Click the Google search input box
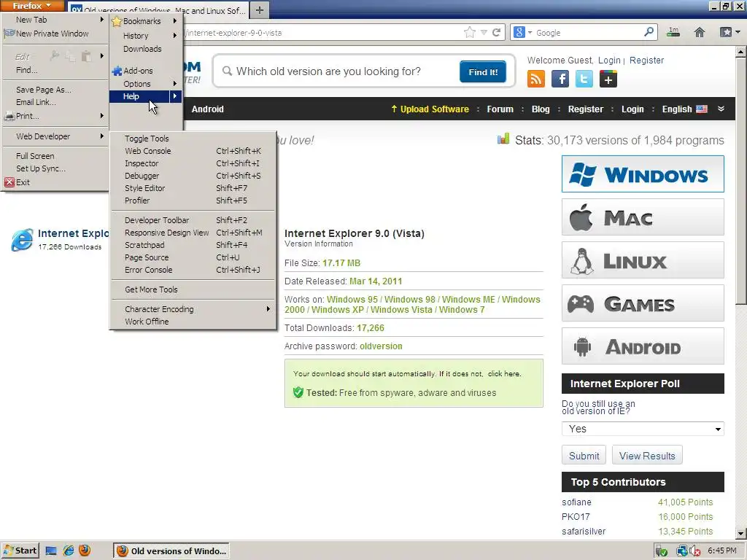This screenshot has width=747, height=560. pos(589,32)
